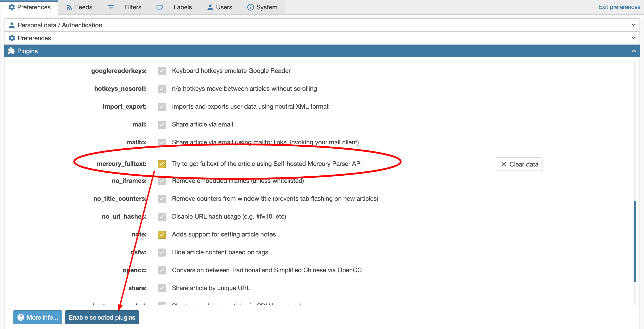
Task: Click the gear icon on Preferences tab
Action: (x=11, y=7)
